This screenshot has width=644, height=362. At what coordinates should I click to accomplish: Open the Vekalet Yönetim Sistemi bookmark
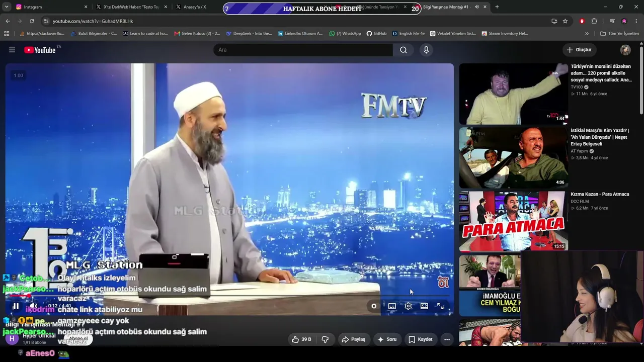click(453, 34)
